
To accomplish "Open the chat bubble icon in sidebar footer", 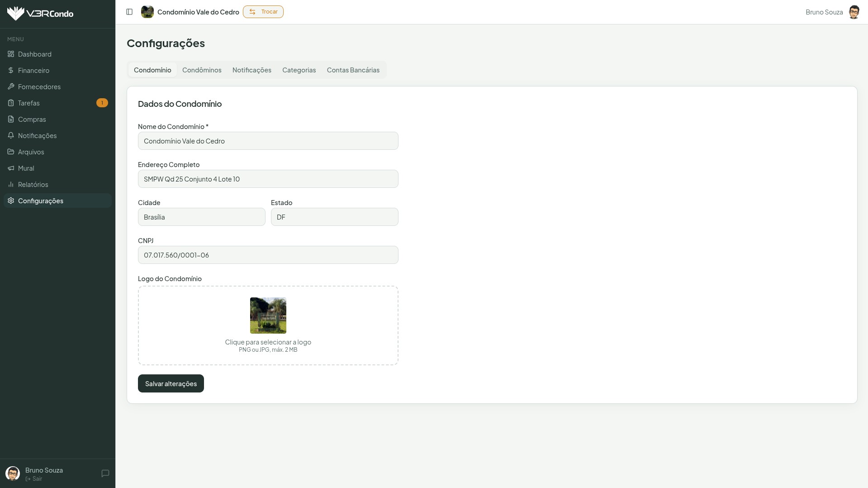I will (x=105, y=474).
